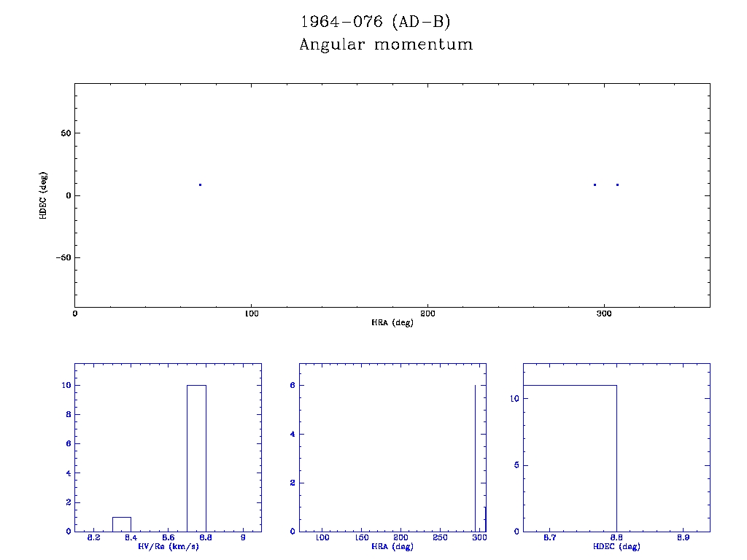Click the HDEC (deg) label under right histogram

tap(616, 547)
